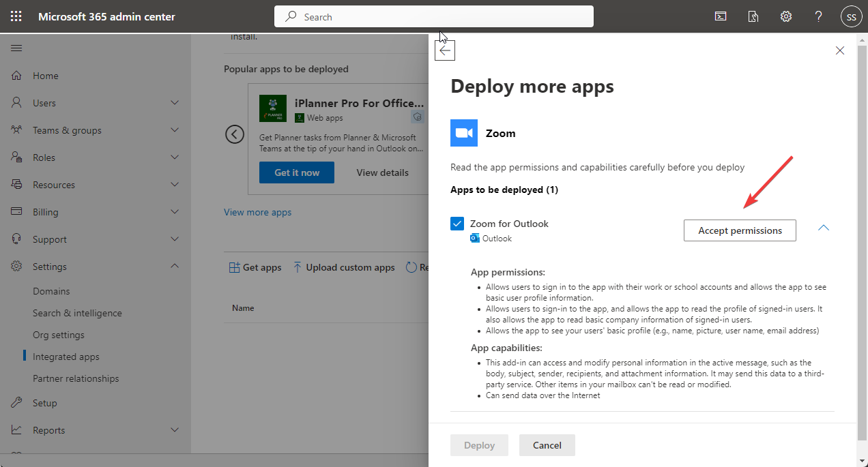Screen dimensions: 868x467
Task: Expand the Billing navigation section
Action: click(175, 212)
